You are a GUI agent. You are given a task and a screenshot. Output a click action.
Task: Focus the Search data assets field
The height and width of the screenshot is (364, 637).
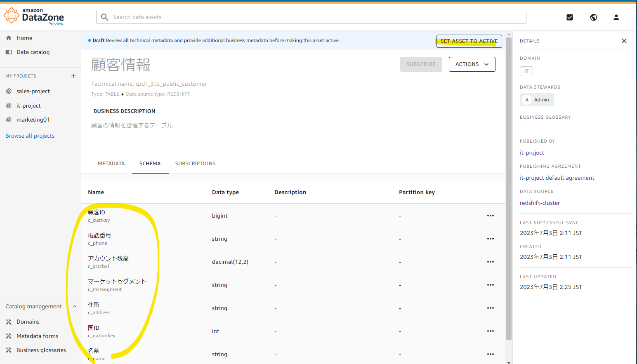pyautogui.click(x=311, y=17)
